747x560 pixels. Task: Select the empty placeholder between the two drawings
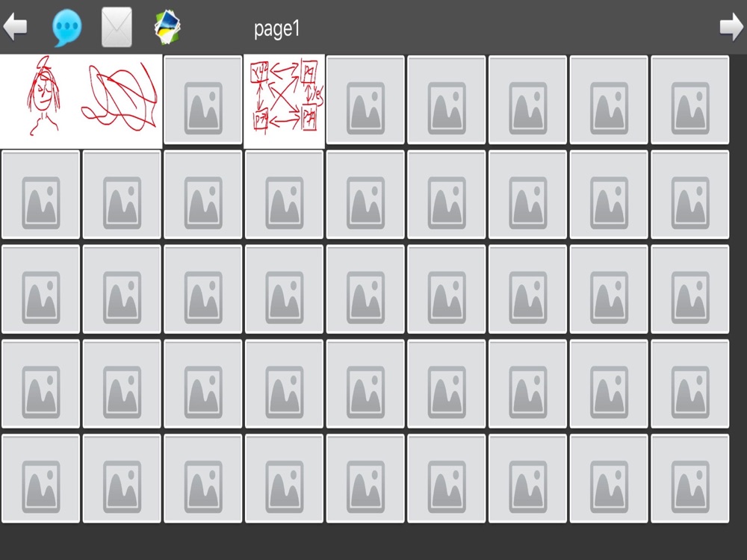[x=203, y=100]
